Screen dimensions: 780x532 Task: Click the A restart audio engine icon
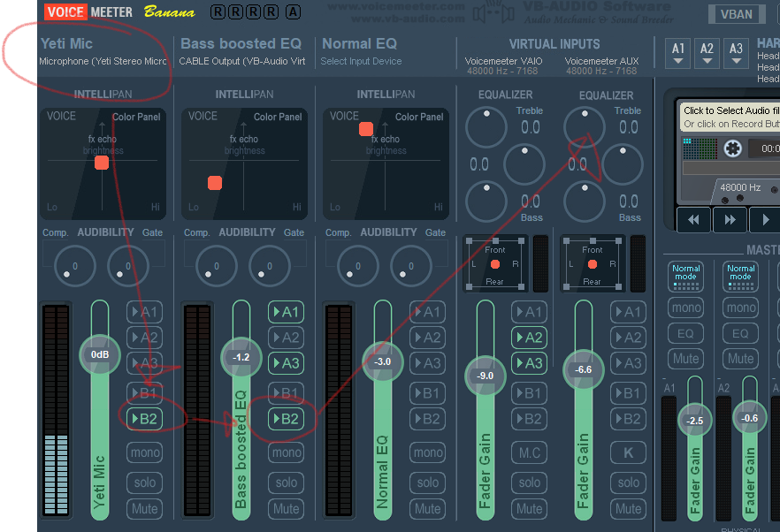pos(293,11)
